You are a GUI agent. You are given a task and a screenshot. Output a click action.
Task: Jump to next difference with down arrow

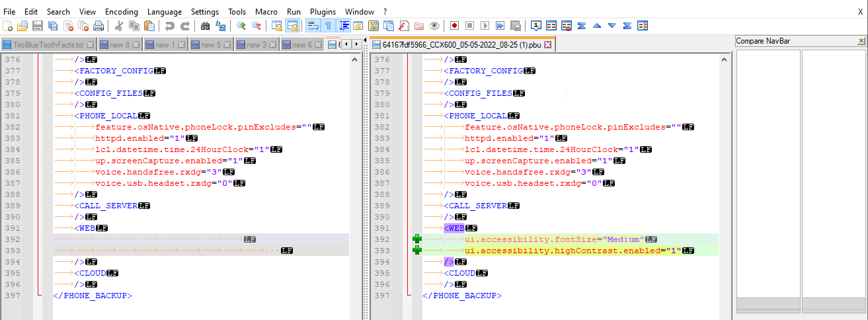(x=612, y=26)
